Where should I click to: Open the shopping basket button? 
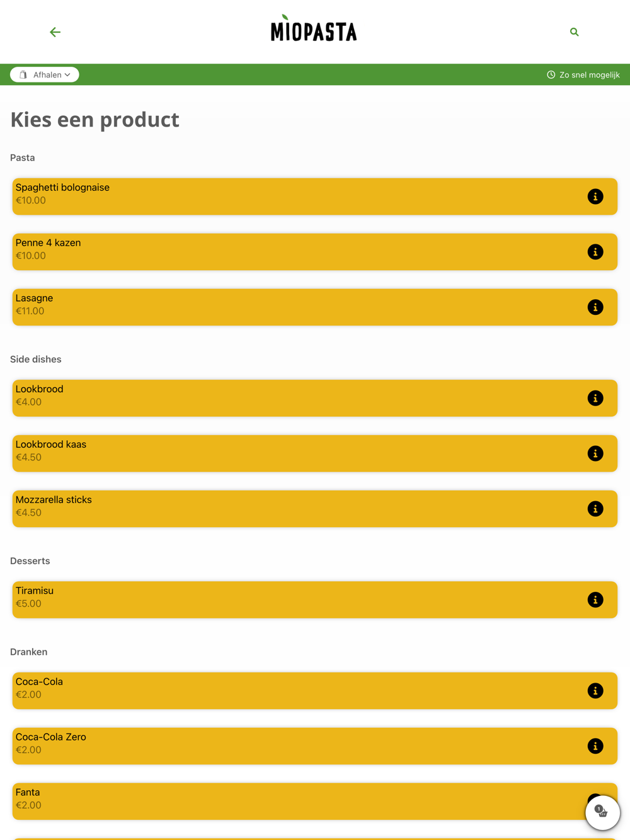[602, 812]
